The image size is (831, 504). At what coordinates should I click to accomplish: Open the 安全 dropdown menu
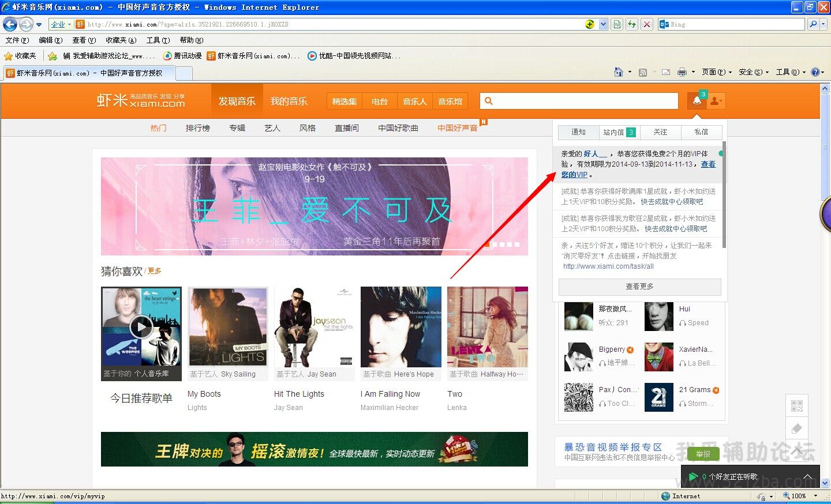pos(754,72)
